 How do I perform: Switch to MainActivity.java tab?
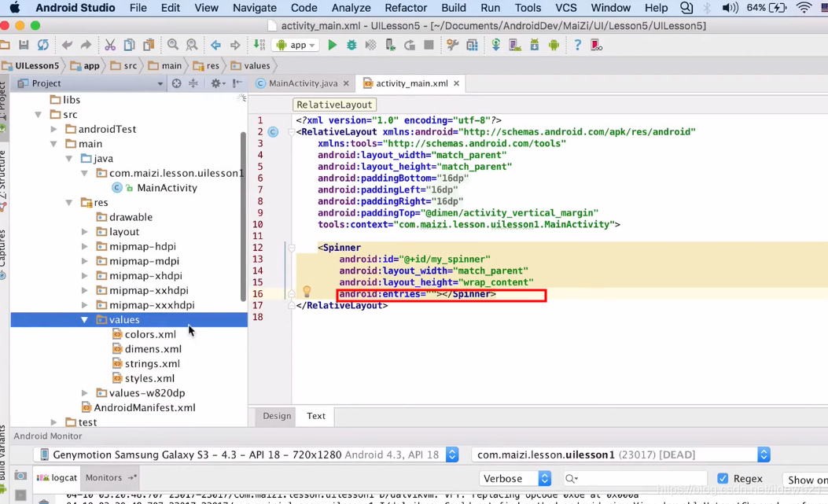[x=303, y=83]
